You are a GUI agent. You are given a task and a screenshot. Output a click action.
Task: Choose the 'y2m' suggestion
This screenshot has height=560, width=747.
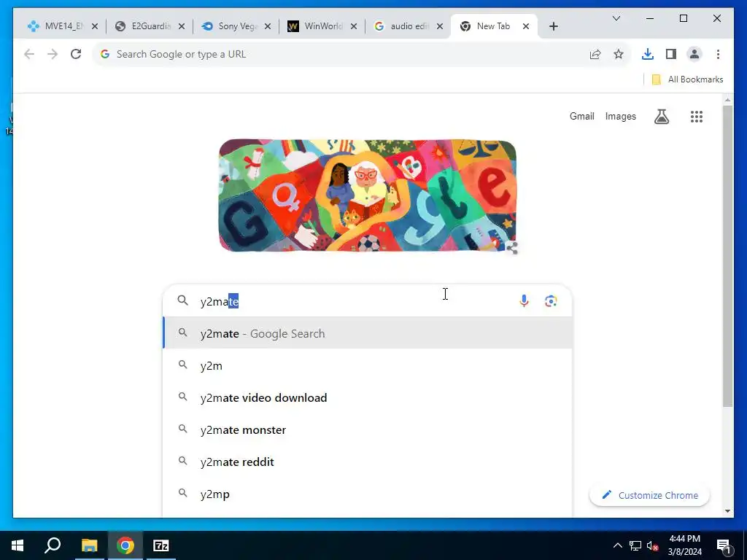[368, 366]
